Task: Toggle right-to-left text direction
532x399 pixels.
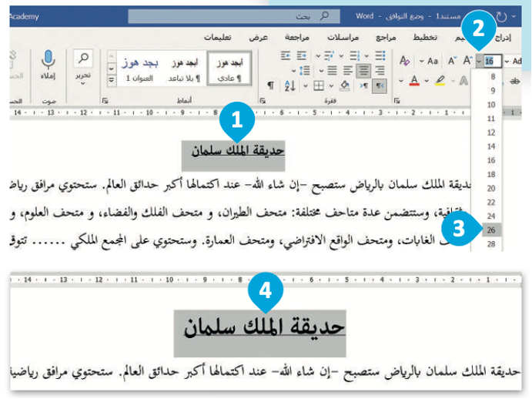Action: click(379, 86)
